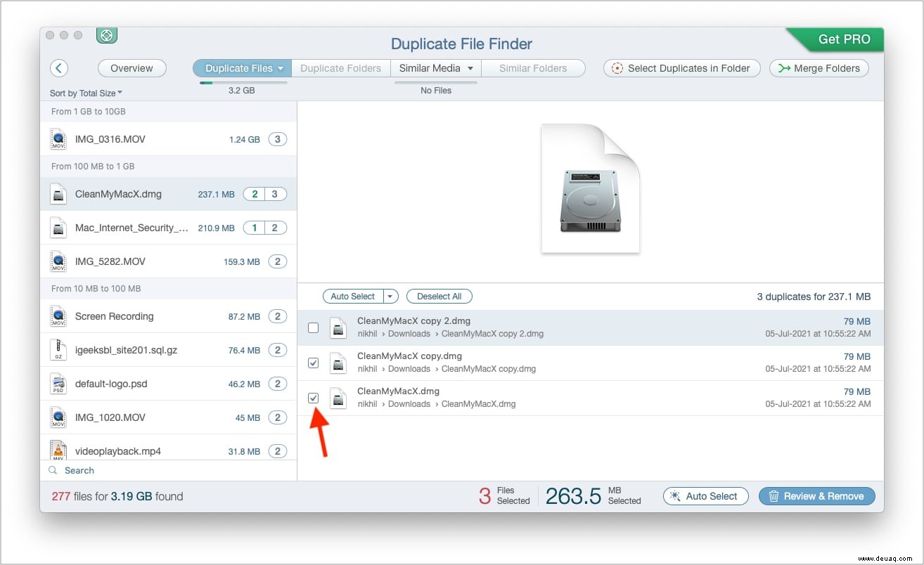The image size is (924, 565).
Task: Click Auto Select in bottom bar
Action: coord(705,496)
